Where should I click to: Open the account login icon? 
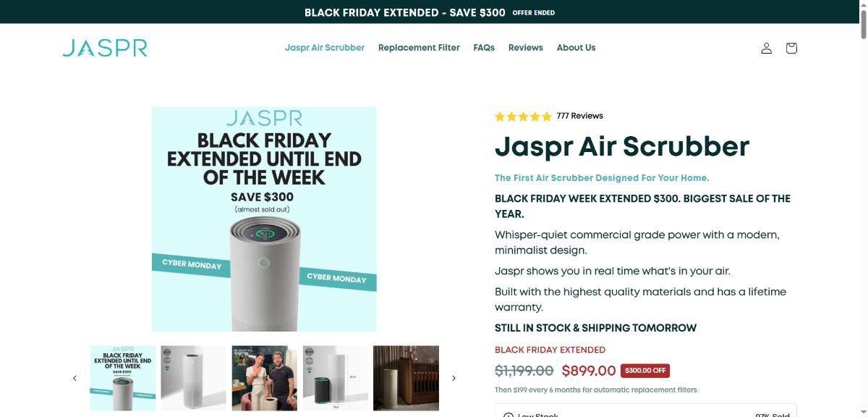(x=766, y=48)
